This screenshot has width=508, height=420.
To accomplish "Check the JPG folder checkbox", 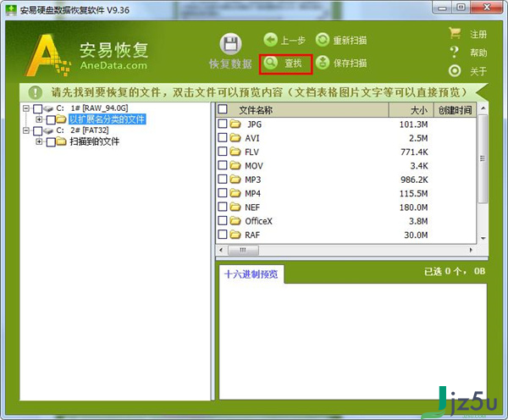I will pyautogui.click(x=223, y=124).
